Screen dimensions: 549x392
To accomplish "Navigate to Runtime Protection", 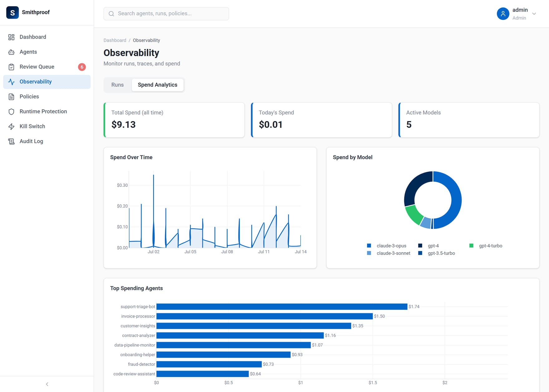I will point(47,112).
